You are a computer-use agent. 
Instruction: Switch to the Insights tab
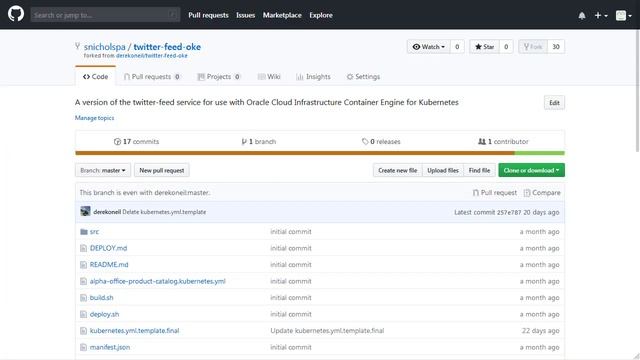tap(313, 76)
